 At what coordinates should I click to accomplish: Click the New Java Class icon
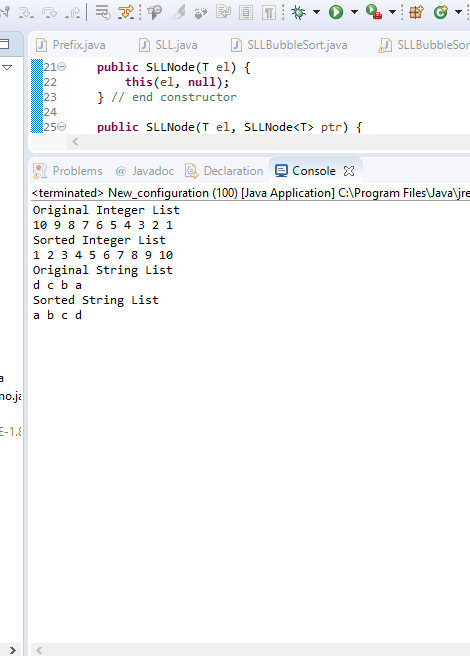pos(440,12)
